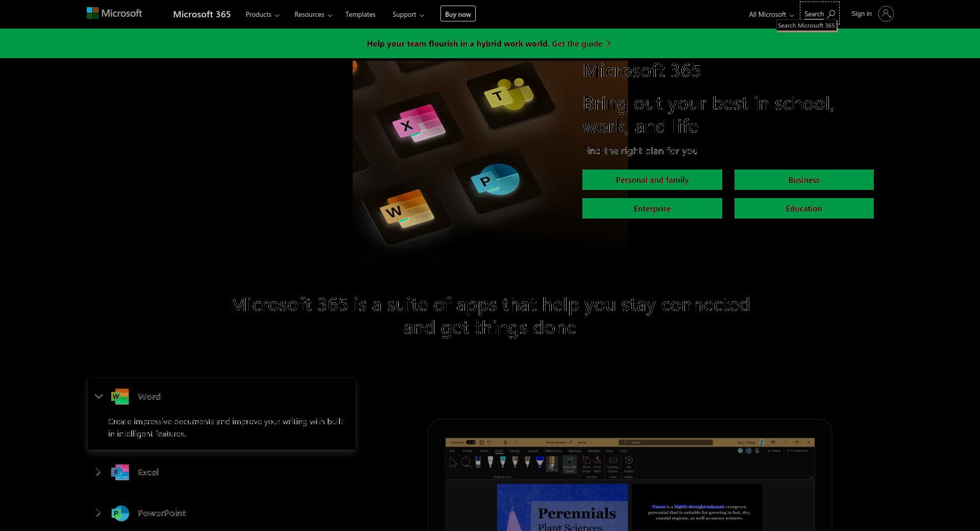
Task: Click the arrow after Get the guide
Action: pyautogui.click(x=608, y=44)
